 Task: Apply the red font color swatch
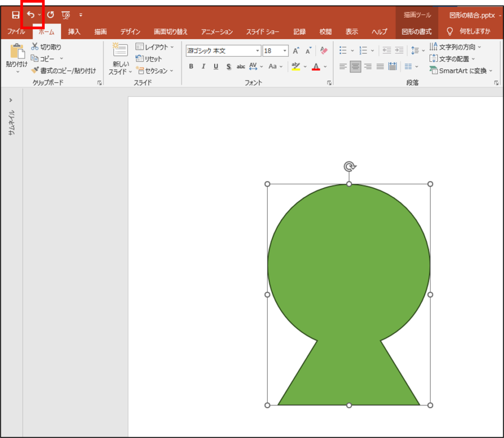[x=316, y=67]
